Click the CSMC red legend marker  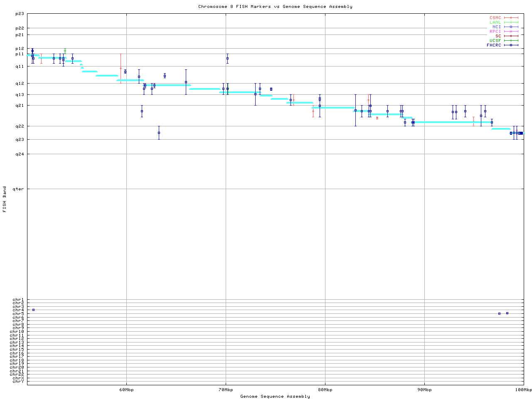(x=511, y=18)
